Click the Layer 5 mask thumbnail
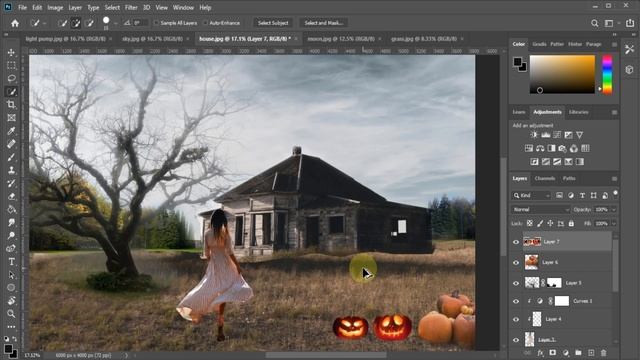Viewport: 640px width, 360px height. click(x=554, y=283)
